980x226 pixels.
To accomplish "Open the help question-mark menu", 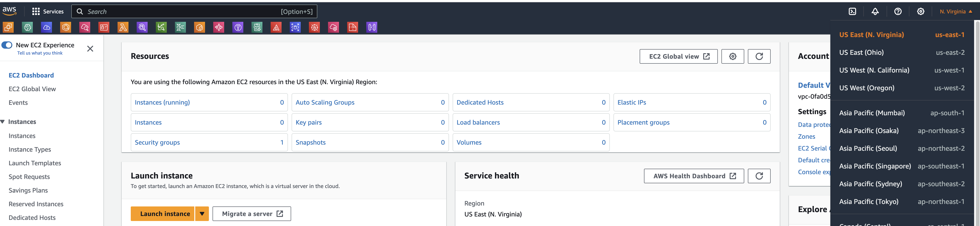I will click(898, 11).
